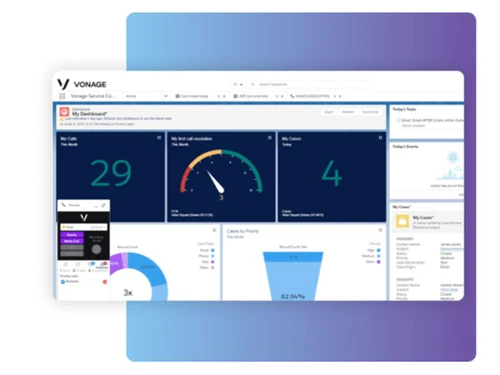Click the phone handset icon in softphone header

pyautogui.click(x=64, y=205)
